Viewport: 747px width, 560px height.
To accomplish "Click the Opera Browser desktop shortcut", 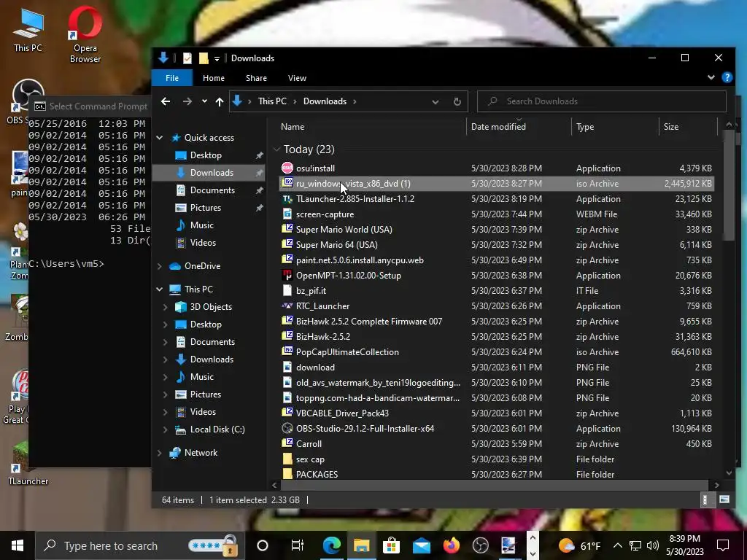I will coord(85,34).
